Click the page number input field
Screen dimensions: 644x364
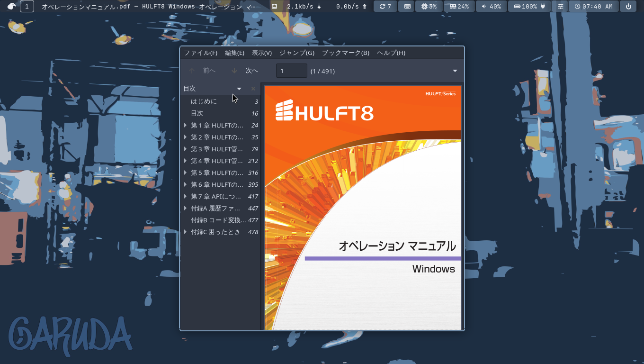pos(292,71)
